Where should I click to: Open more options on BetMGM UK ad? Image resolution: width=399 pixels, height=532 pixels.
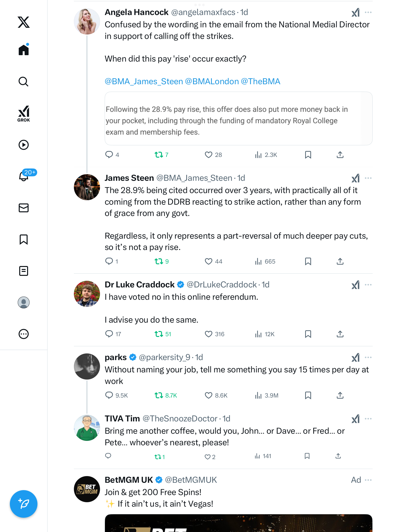point(368,480)
